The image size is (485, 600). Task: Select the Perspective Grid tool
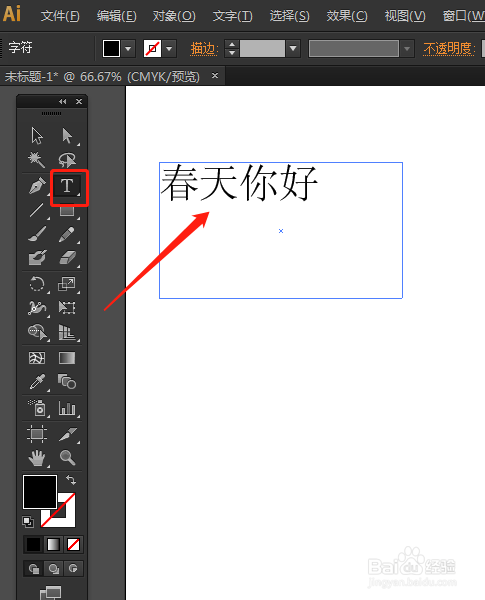coord(67,332)
